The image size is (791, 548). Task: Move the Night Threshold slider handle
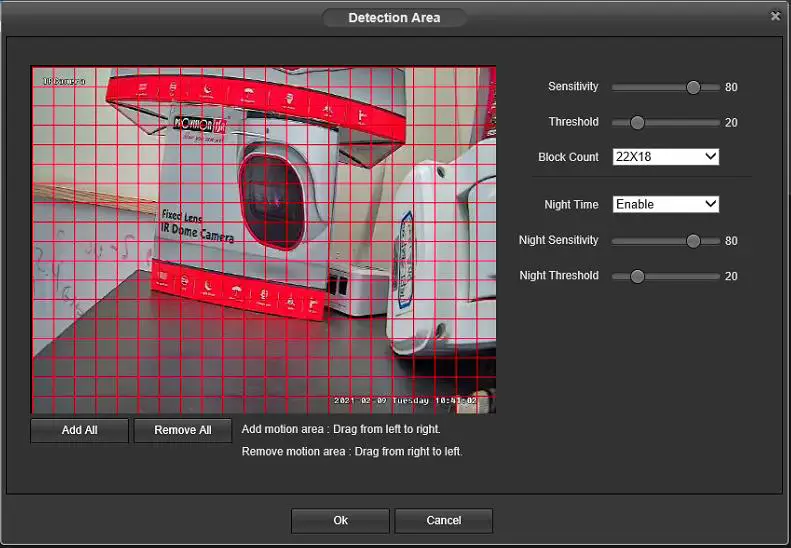(x=637, y=277)
